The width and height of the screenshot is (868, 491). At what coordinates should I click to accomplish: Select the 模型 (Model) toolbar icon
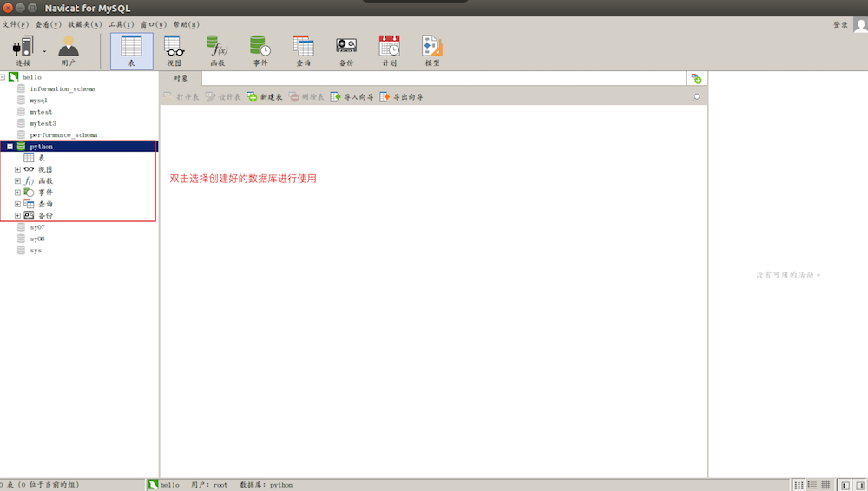431,50
